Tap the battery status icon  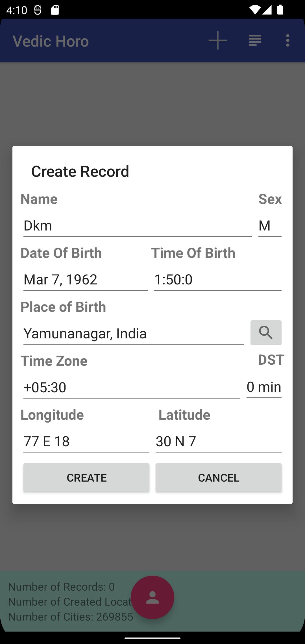pyautogui.click(x=280, y=10)
